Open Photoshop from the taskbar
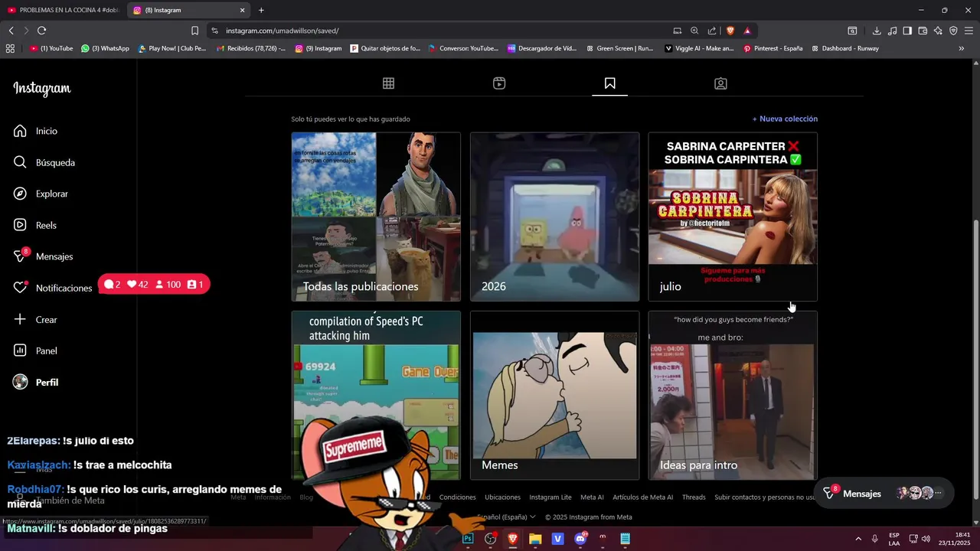 click(x=468, y=539)
